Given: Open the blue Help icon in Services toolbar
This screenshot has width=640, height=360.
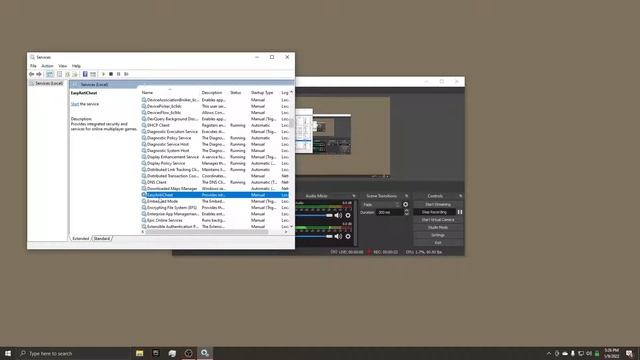Looking at the screenshot, I should [x=85, y=74].
